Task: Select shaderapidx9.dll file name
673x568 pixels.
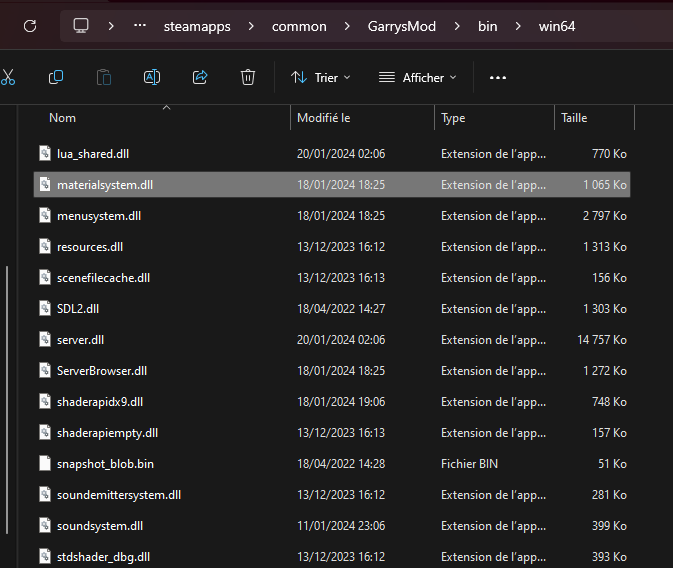Action: 100,402
